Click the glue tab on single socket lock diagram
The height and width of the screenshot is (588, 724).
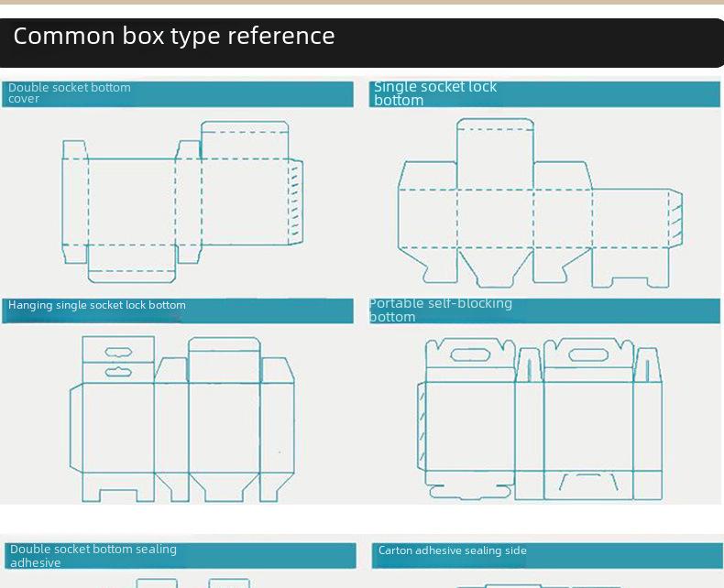point(675,219)
